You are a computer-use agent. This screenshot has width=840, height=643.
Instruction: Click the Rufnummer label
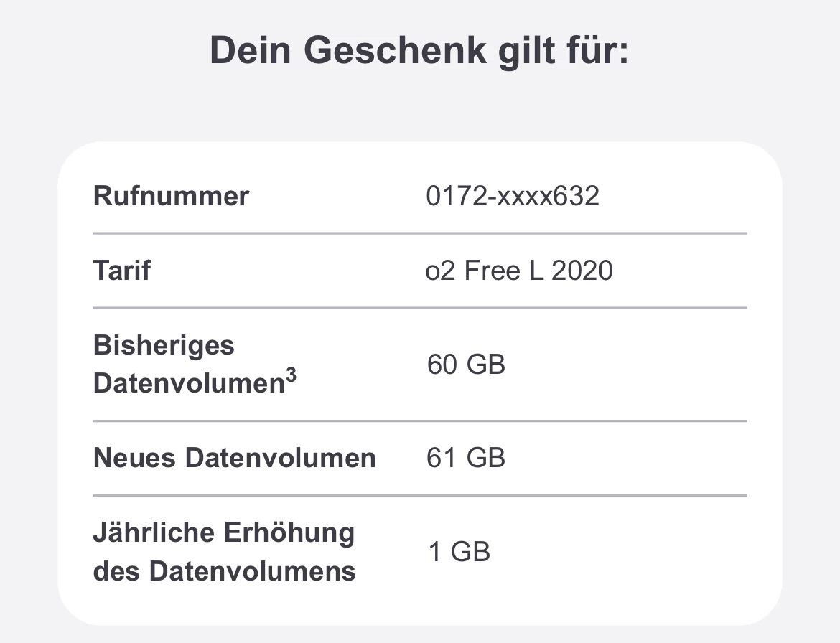click(171, 196)
